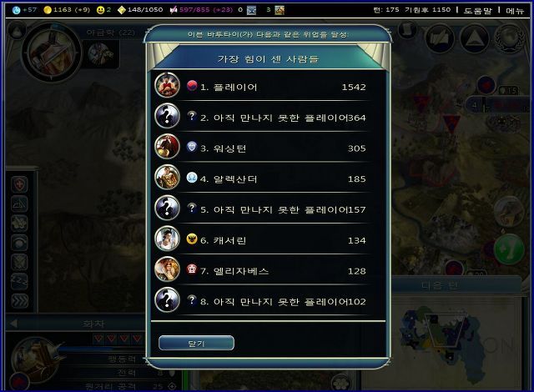The height and width of the screenshot is (392, 534).
Task: Click the culture progress value 597/855
Action: 194,10
